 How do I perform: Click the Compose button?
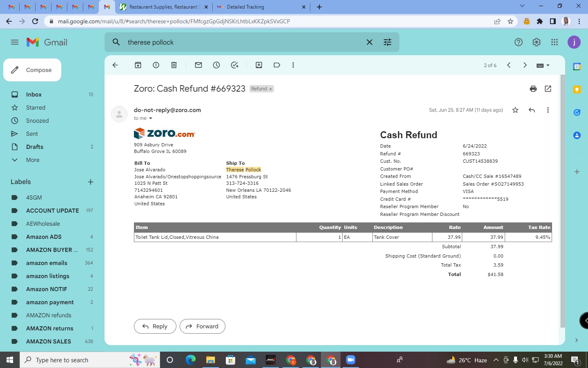32,70
